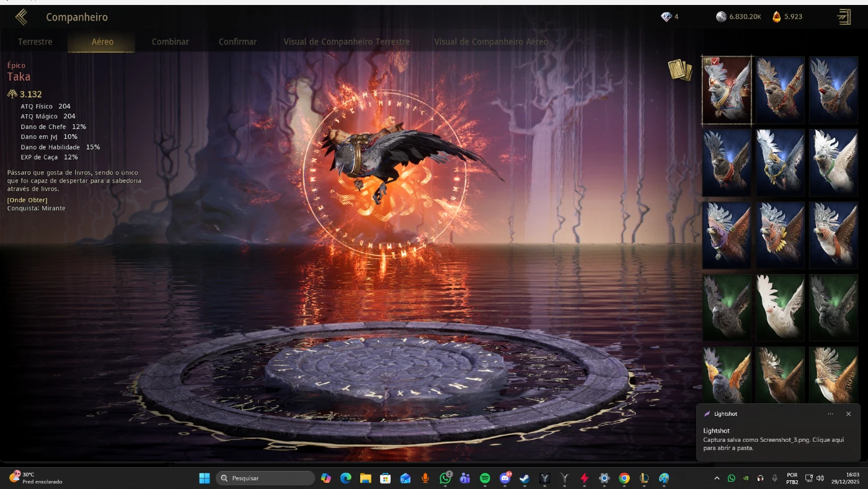
Task: Switch to the Combinar tab
Action: (x=170, y=42)
